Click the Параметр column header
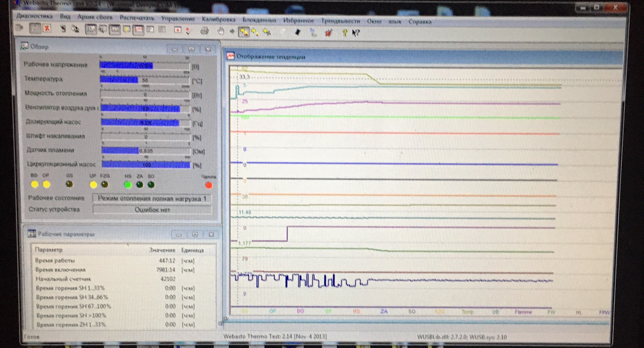The width and height of the screenshot is (644, 348). 49,249
